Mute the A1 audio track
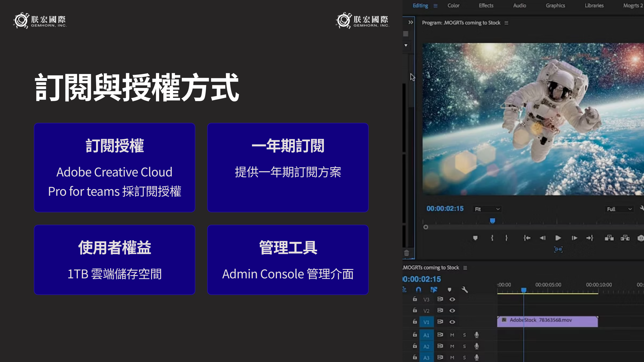Screen dimensions: 644x362 click(452, 335)
